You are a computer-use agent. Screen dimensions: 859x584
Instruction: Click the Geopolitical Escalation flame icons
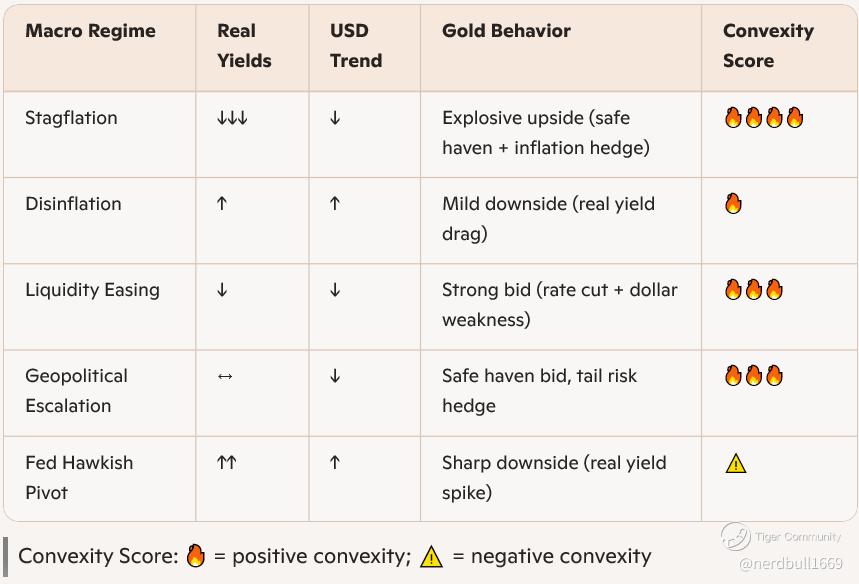coord(753,375)
